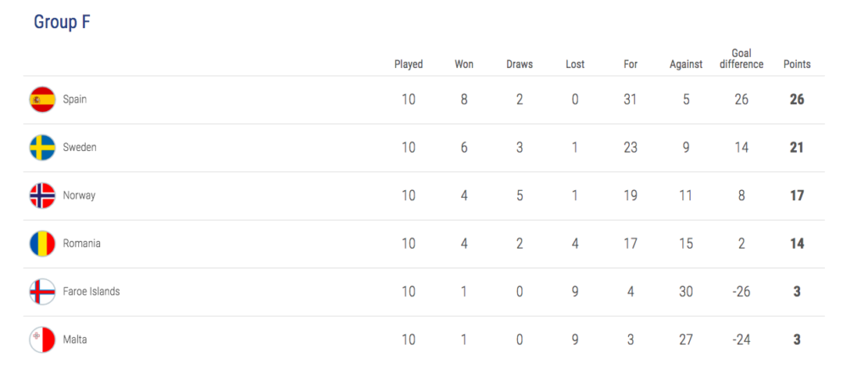Open the Malta team name
The image size is (868, 370).
(75, 339)
